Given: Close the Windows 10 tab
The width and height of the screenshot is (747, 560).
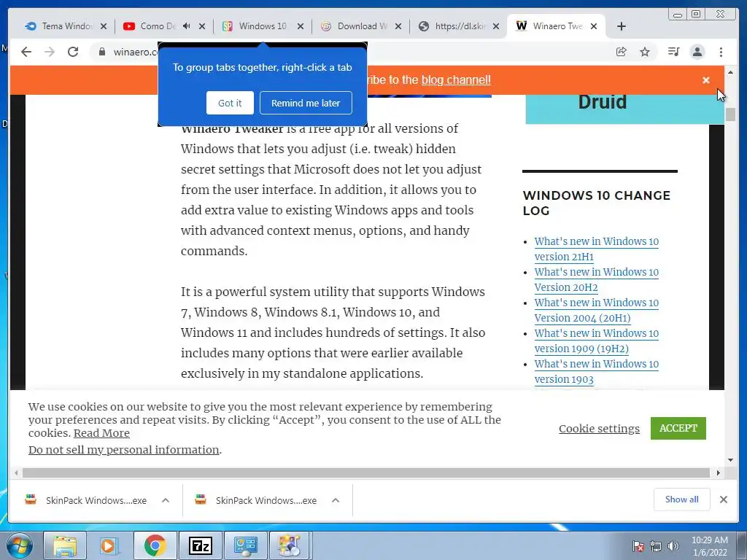Looking at the screenshot, I should tap(300, 26).
